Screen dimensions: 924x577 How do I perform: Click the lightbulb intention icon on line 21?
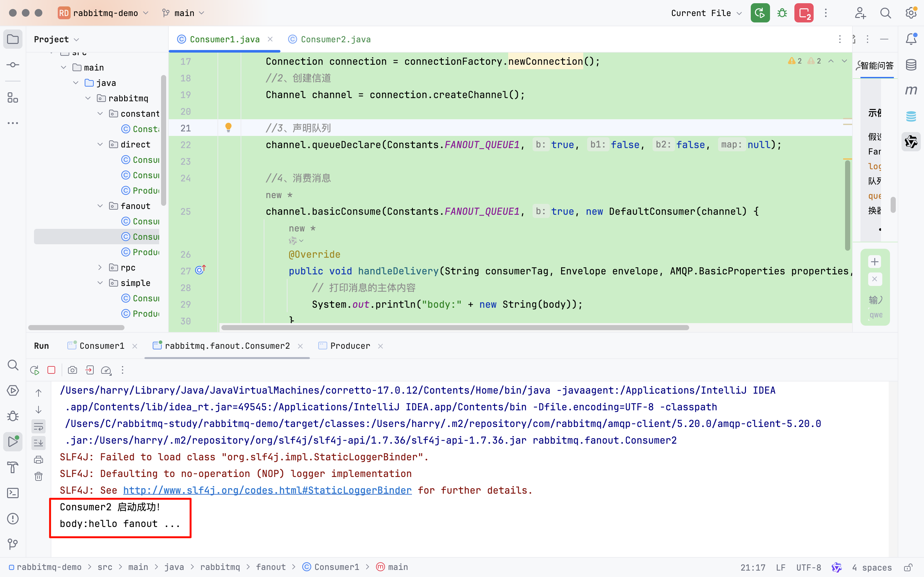228,128
